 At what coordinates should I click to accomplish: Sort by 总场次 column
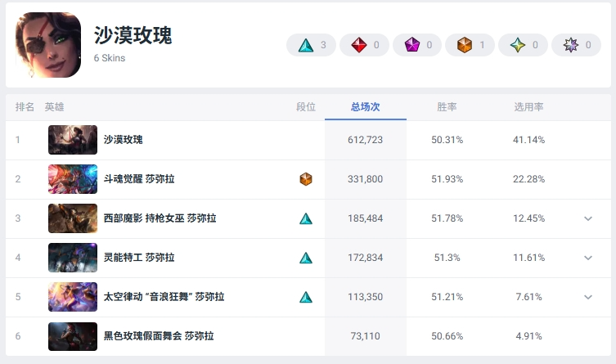pos(366,107)
